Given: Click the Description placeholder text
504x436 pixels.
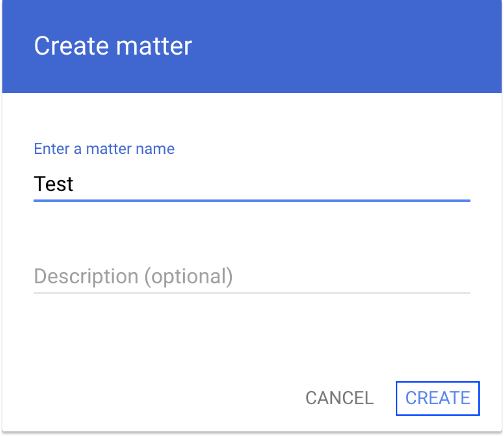Looking at the screenshot, I should click(x=133, y=276).
